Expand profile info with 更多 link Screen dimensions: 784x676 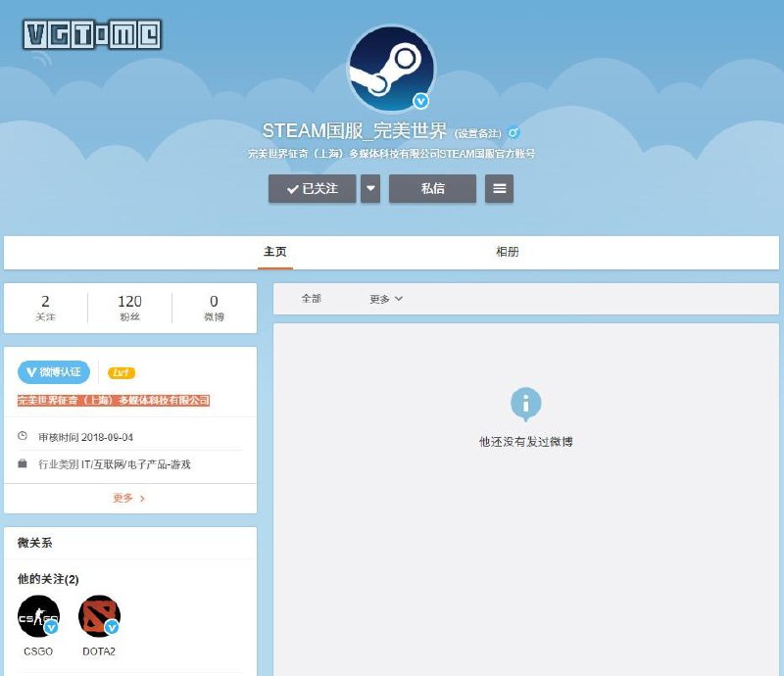[129, 498]
